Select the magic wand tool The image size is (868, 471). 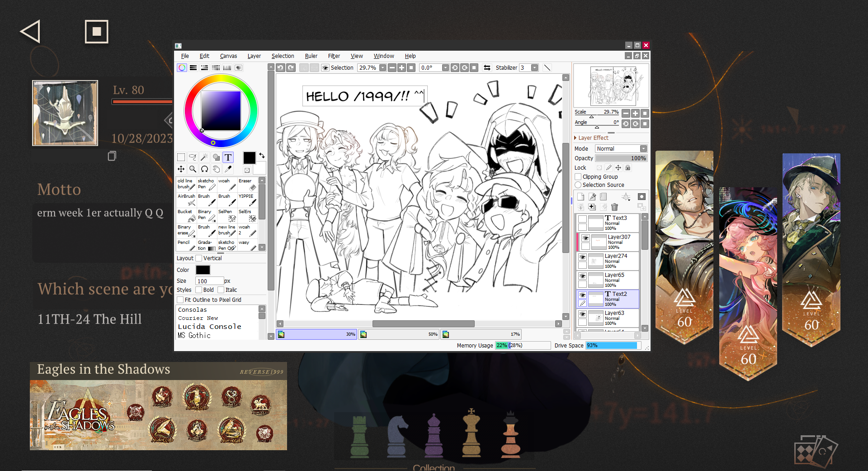point(204,157)
